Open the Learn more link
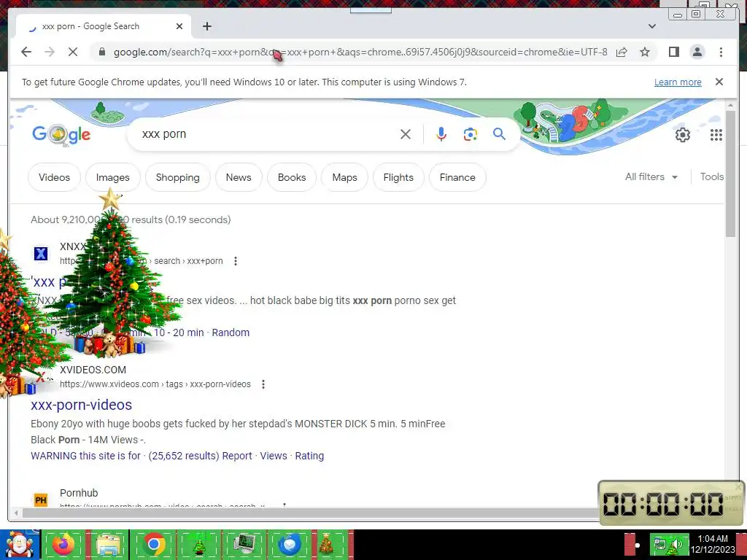Viewport: 747px width, 560px height. tap(678, 82)
